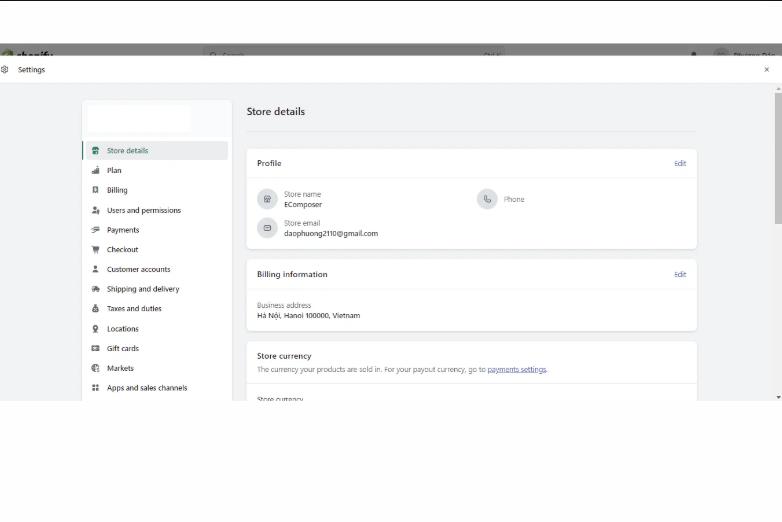Click the scrollbar down arrow
782x522 pixels.
(778, 397)
